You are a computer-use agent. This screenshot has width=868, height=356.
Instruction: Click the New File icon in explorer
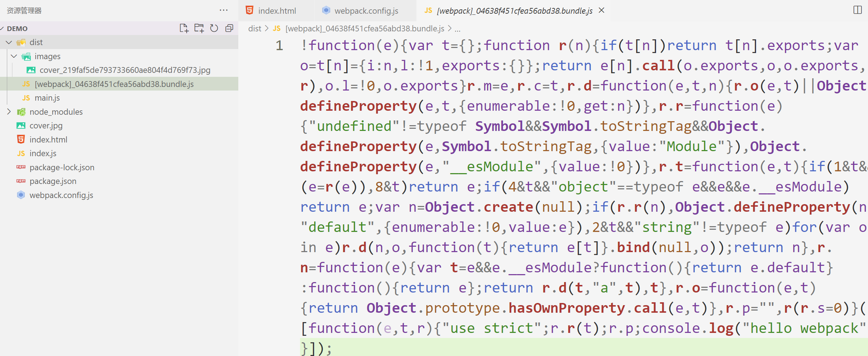tap(184, 28)
